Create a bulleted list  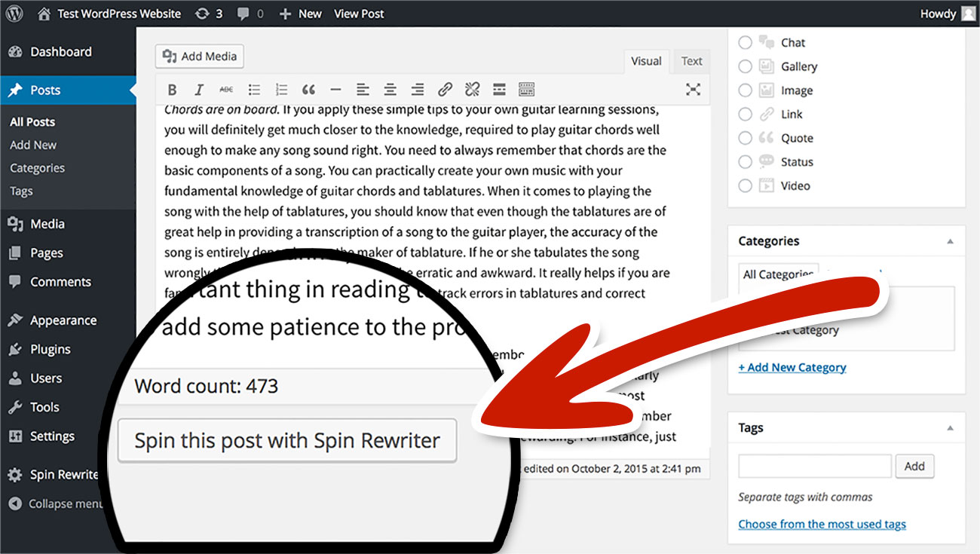coord(254,89)
